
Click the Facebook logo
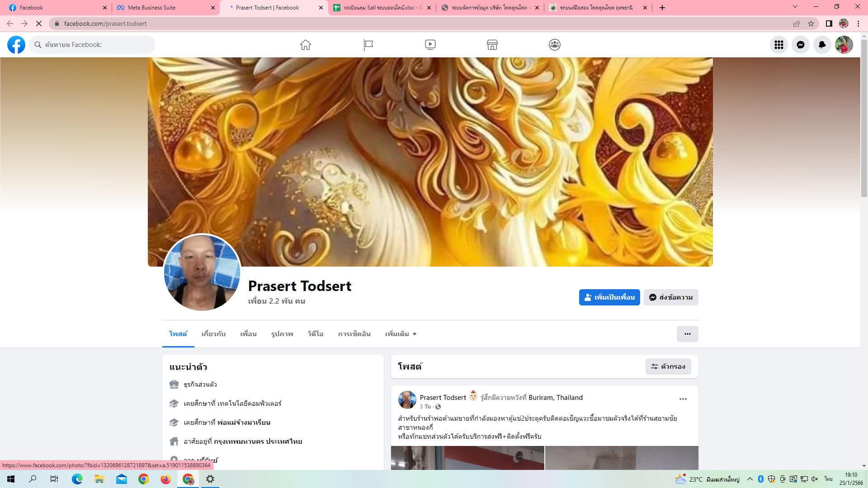point(16,45)
